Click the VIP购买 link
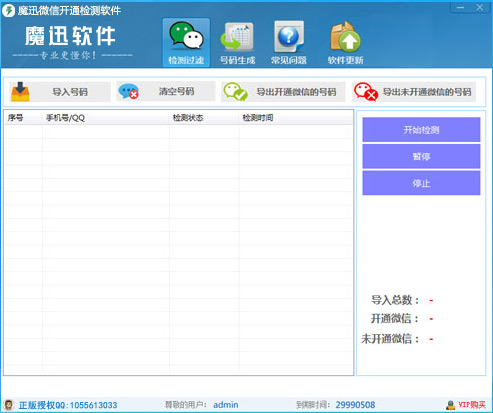493x413 pixels. point(472,405)
